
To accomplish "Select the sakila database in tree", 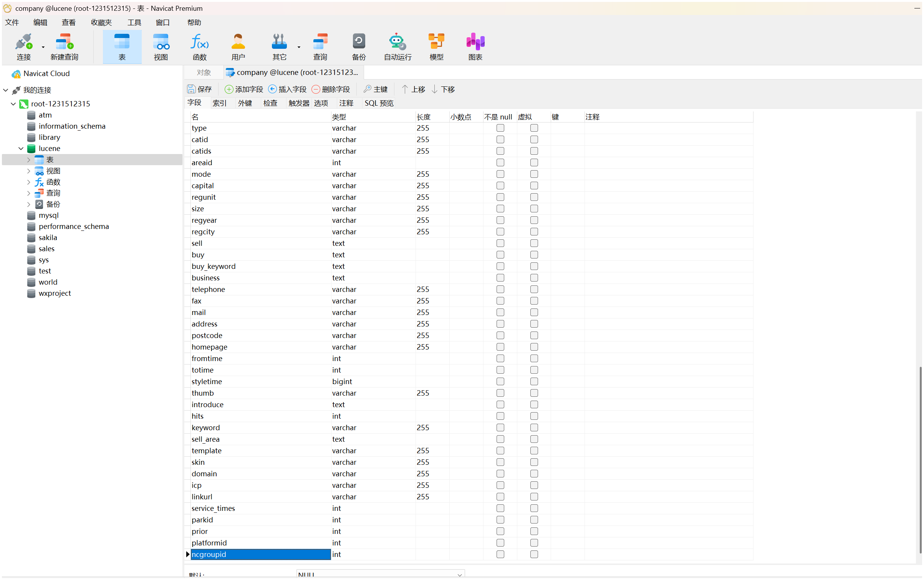I will 48,237.
